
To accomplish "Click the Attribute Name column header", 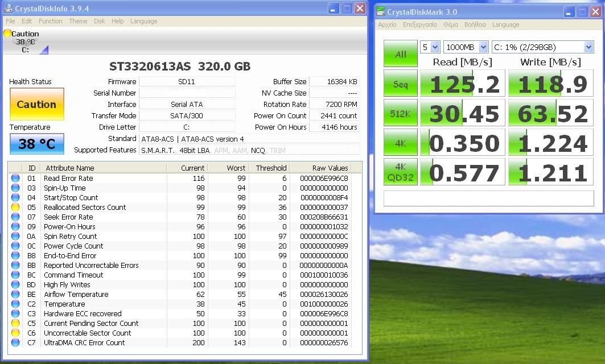I will coord(70,168).
